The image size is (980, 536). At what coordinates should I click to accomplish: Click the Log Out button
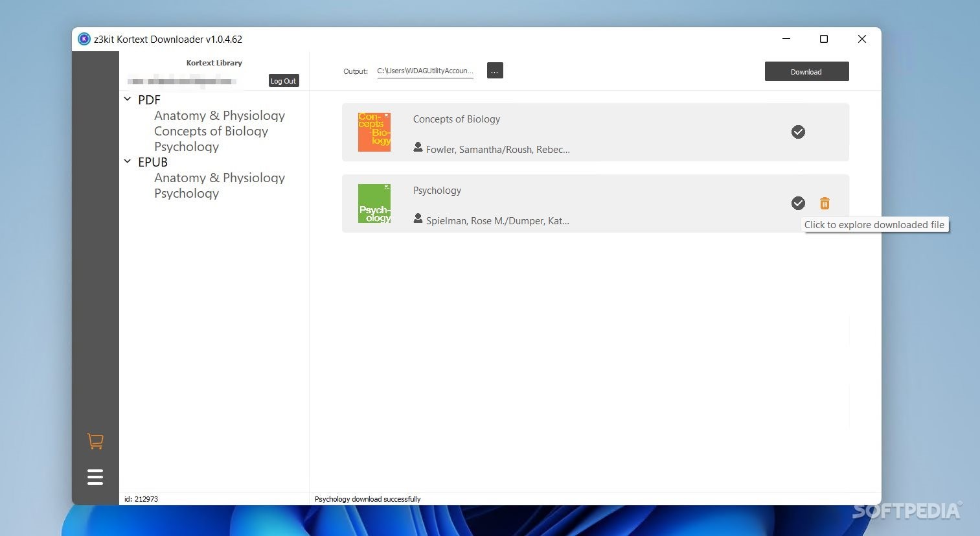point(284,80)
